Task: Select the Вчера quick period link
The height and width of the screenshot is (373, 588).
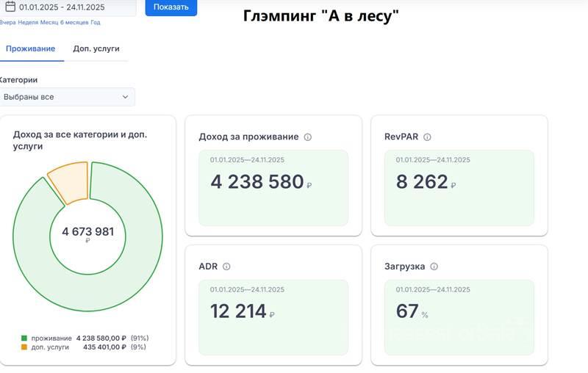Action: tap(7, 23)
